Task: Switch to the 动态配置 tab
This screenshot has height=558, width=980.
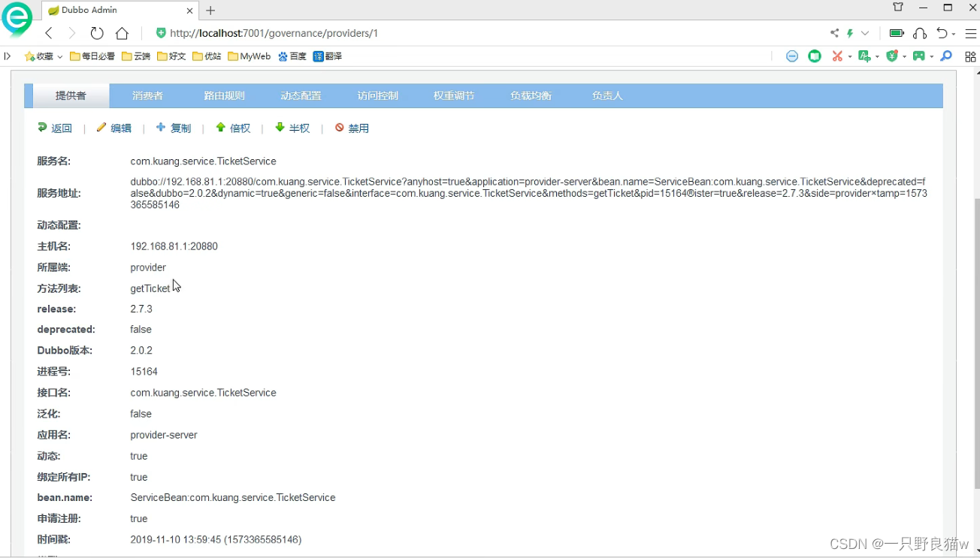Action: (x=301, y=95)
